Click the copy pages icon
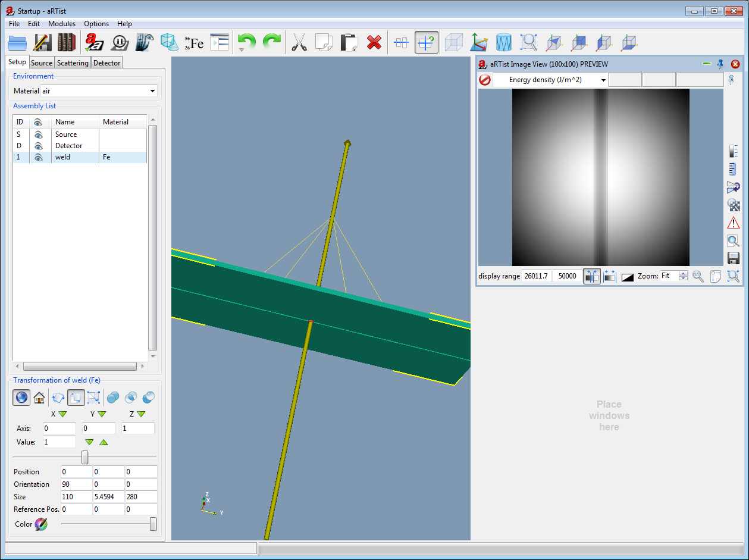The image size is (749, 560). pyautogui.click(x=324, y=42)
